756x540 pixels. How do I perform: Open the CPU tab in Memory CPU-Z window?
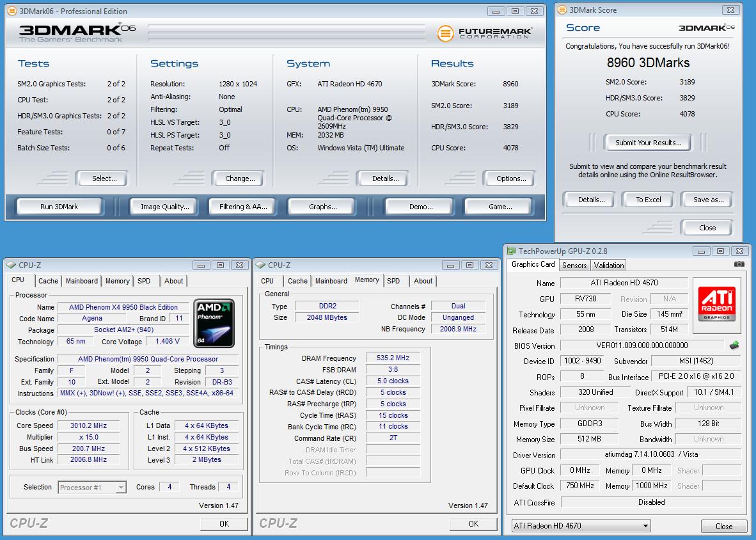267,281
